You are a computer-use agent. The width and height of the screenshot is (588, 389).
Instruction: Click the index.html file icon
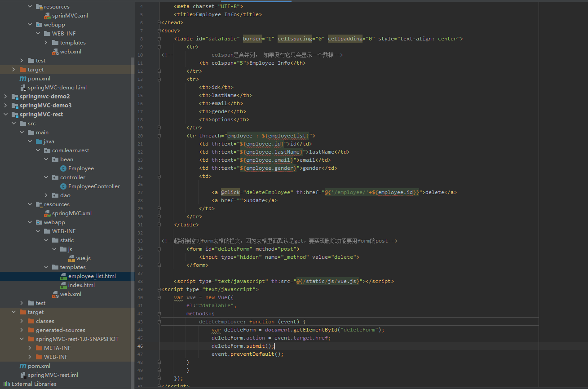(63, 285)
